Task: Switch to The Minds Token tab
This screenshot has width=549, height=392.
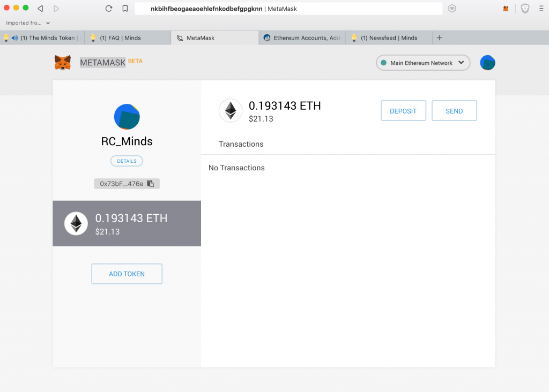Action: 42,38
